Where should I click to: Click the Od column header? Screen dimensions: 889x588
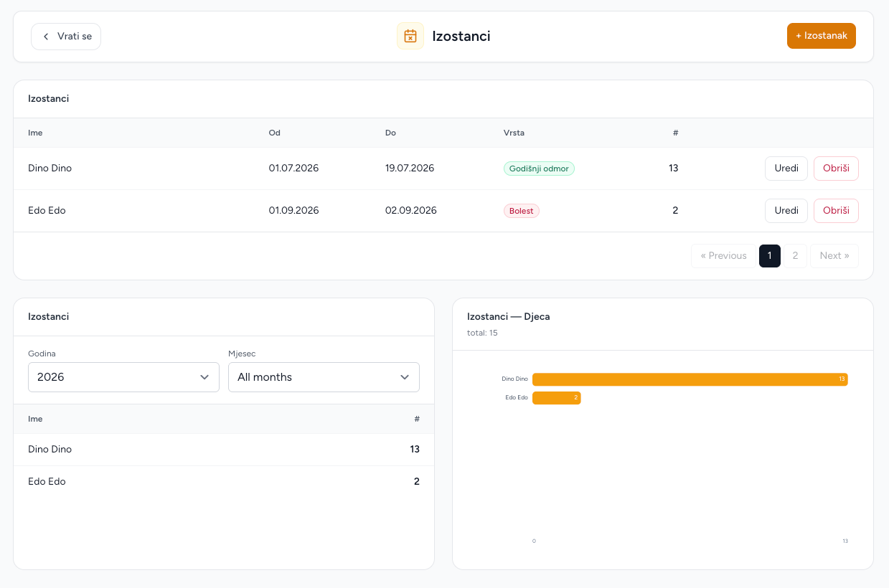coord(275,133)
